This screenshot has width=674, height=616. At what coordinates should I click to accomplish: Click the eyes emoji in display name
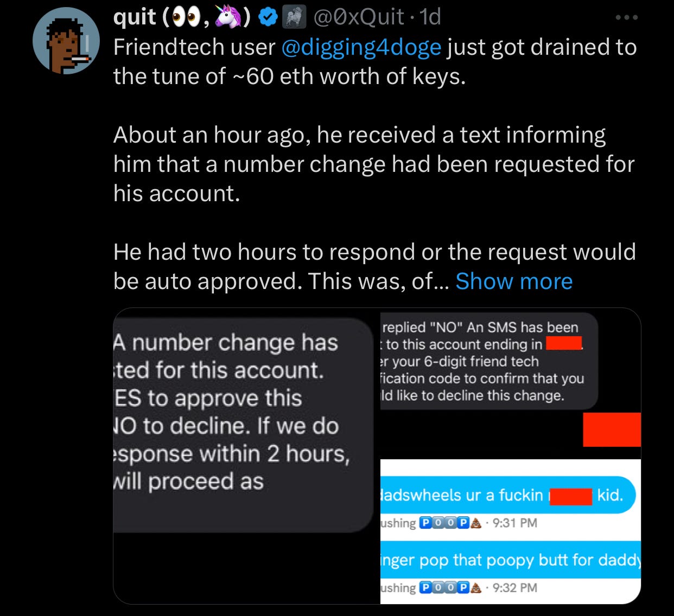click(x=184, y=18)
